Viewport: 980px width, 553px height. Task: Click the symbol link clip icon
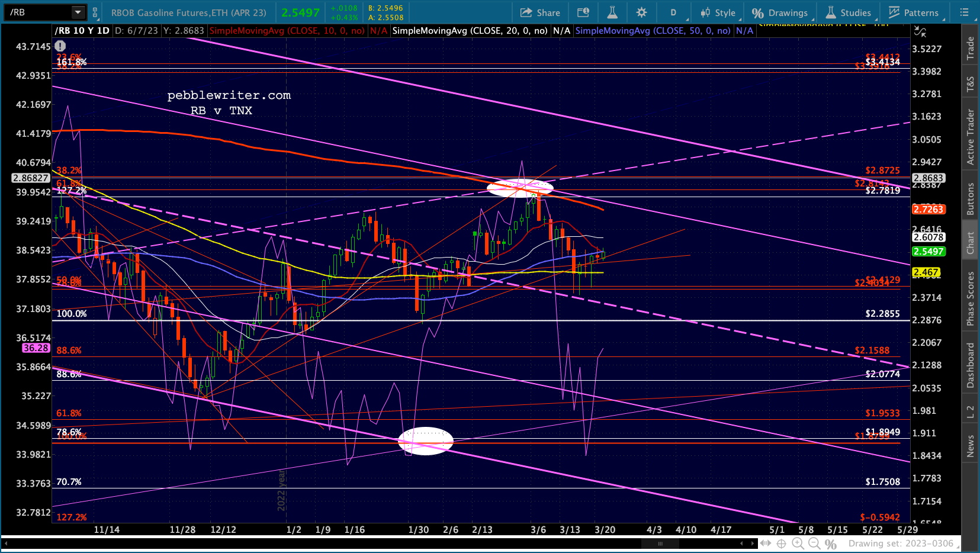tap(95, 12)
